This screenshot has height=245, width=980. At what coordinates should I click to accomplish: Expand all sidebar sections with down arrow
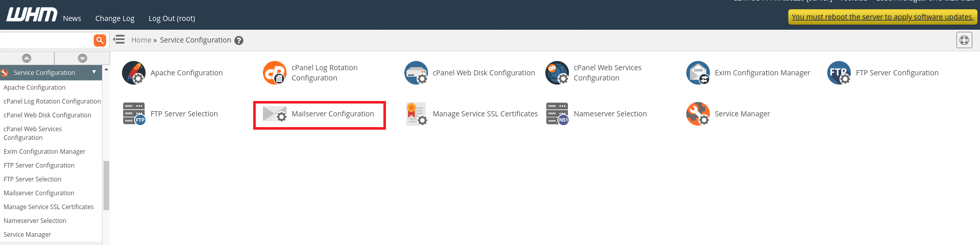pos(83,58)
